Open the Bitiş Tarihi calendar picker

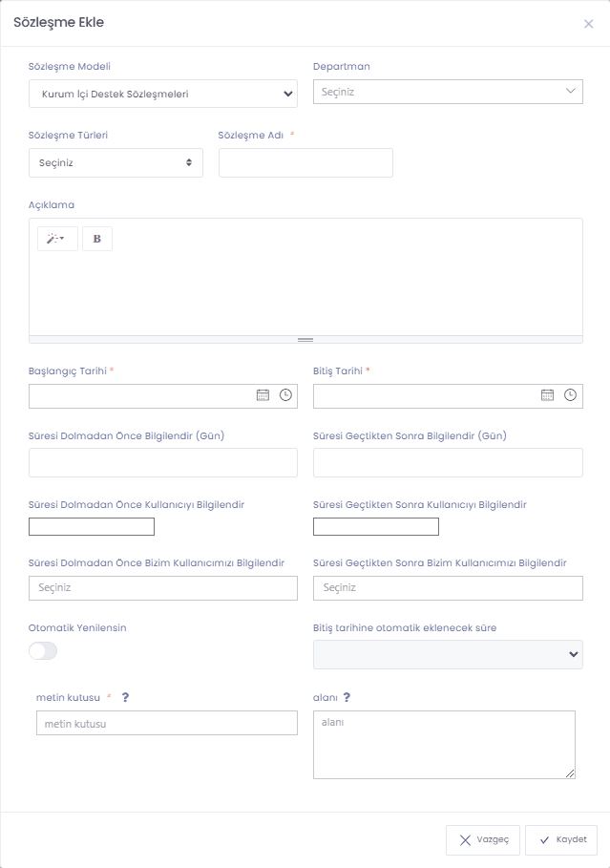click(547, 394)
